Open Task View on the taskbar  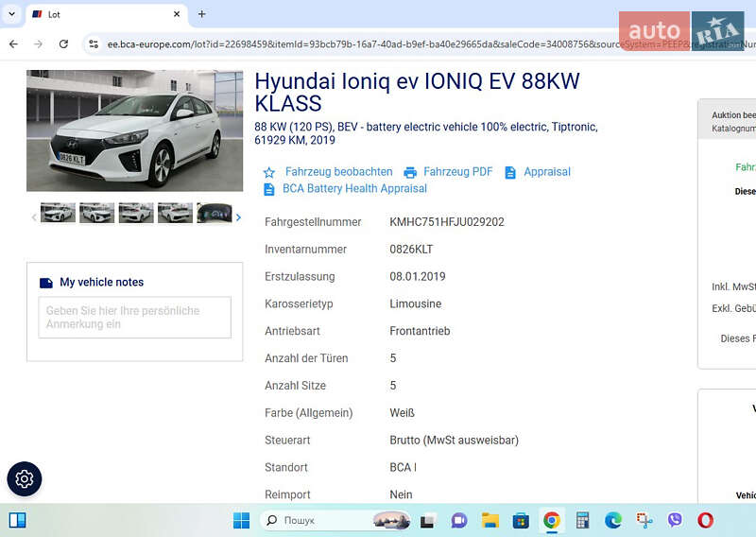click(428, 521)
